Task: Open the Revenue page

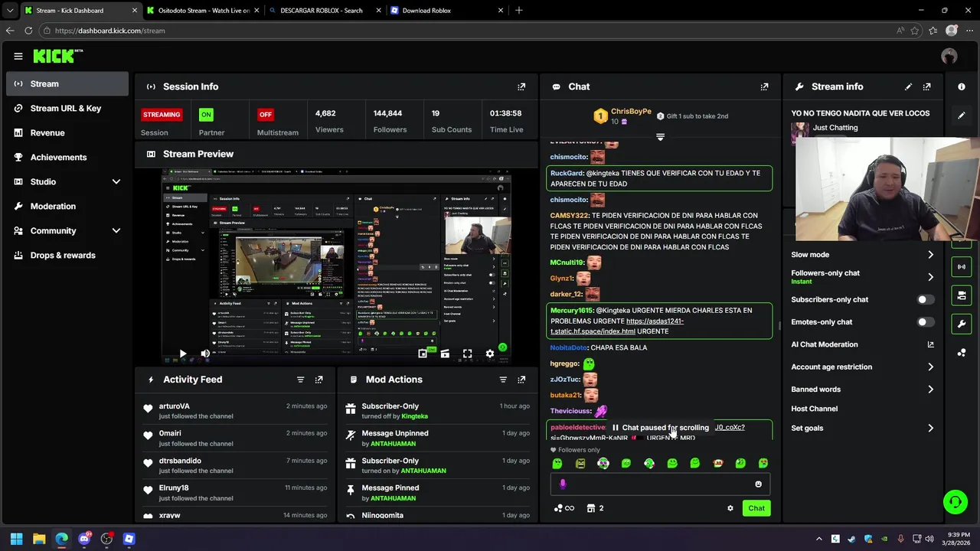Action: pos(67,133)
